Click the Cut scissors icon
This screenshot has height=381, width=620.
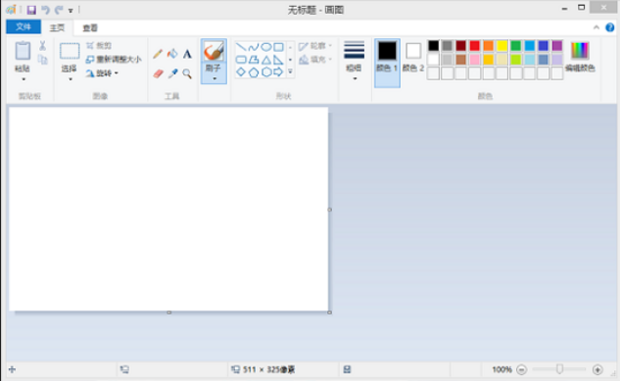coord(42,45)
